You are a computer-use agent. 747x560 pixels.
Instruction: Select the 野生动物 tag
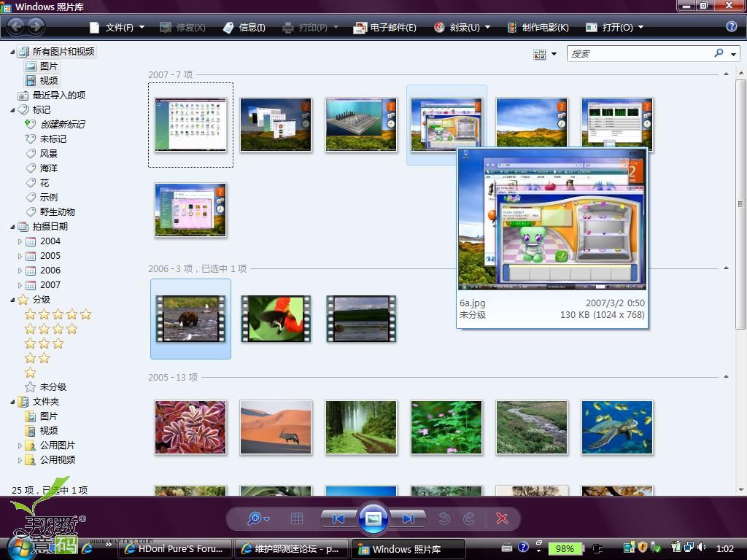pyautogui.click(x=57, y=212)
